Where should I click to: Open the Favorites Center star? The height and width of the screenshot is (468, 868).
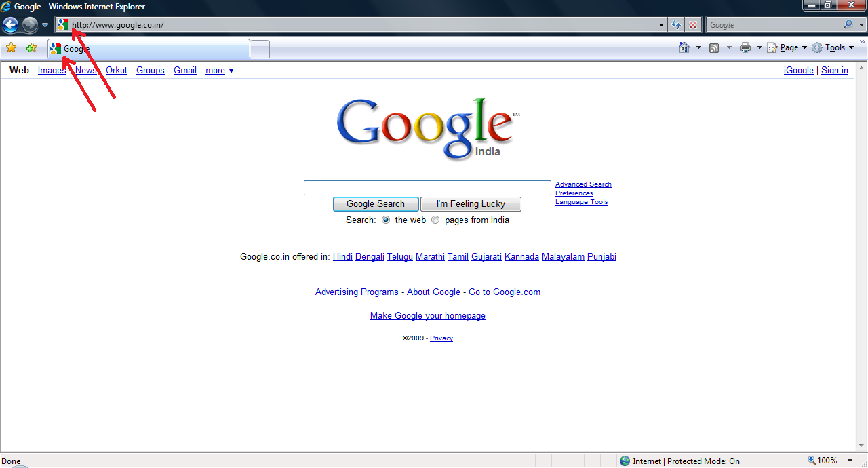11,48
